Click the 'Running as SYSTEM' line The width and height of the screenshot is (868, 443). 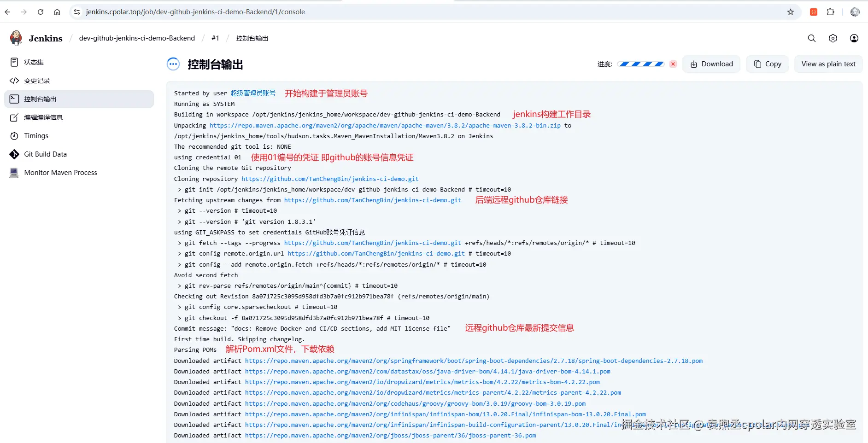[205, 104]
